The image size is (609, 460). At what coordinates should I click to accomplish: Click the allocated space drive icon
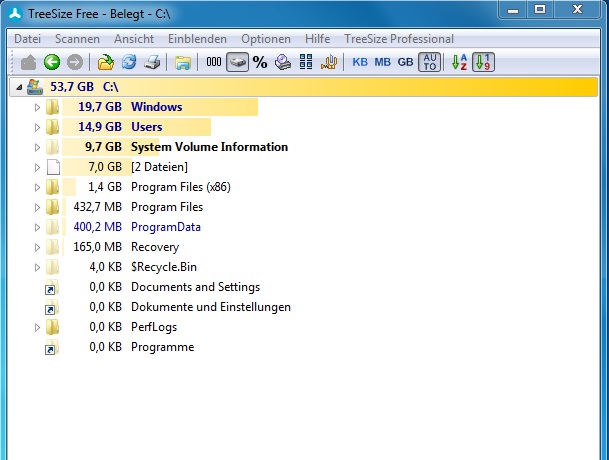tap(237, 62)
